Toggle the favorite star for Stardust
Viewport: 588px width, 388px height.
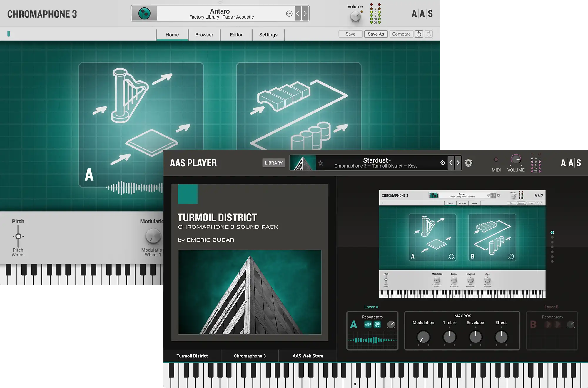[321, 163]
